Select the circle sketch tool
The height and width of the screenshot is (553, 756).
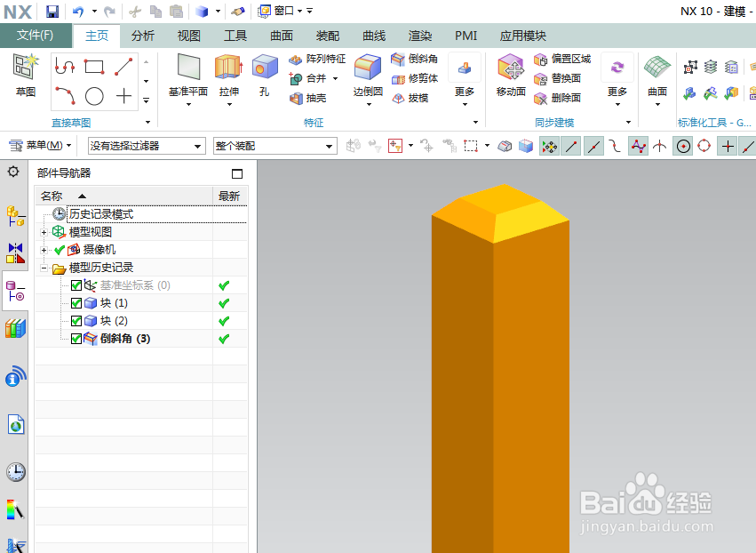pyautogui.click(x=94, y=96)
